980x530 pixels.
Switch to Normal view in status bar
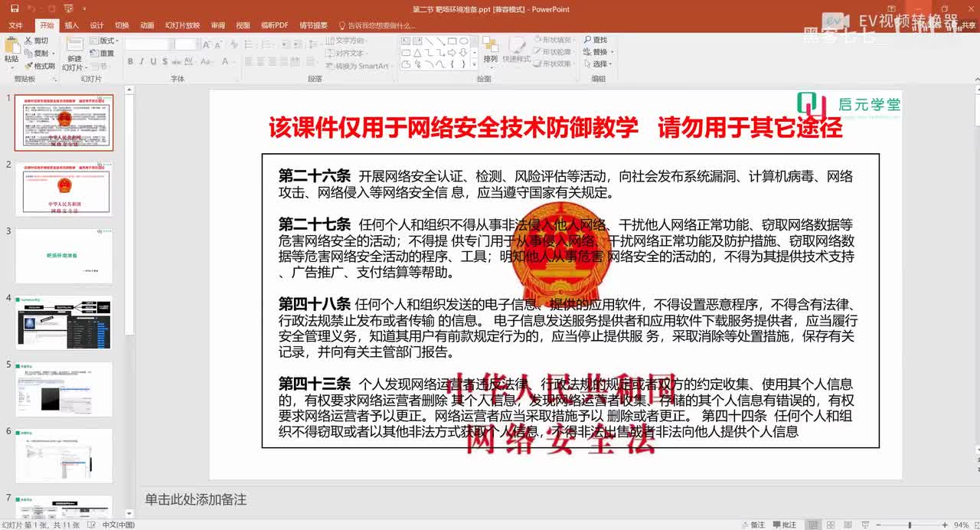click(813, 525)
